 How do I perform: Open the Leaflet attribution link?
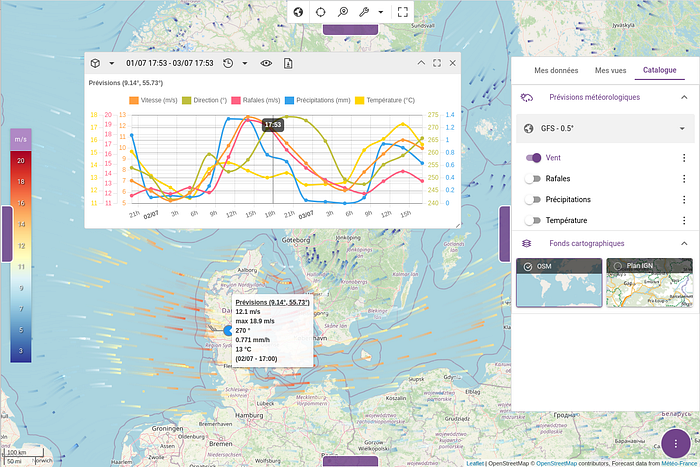(475, 463)
